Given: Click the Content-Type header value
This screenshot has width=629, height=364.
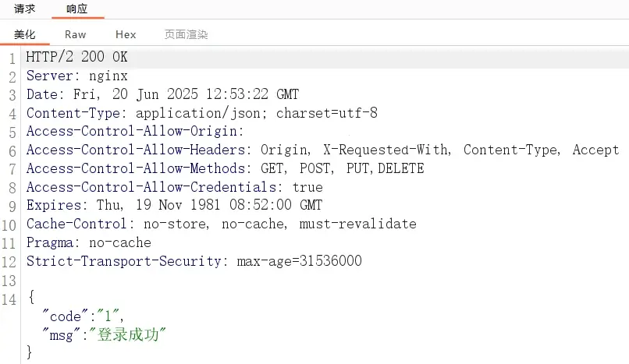Looking at the screenshot, I should tap(257, 113).
